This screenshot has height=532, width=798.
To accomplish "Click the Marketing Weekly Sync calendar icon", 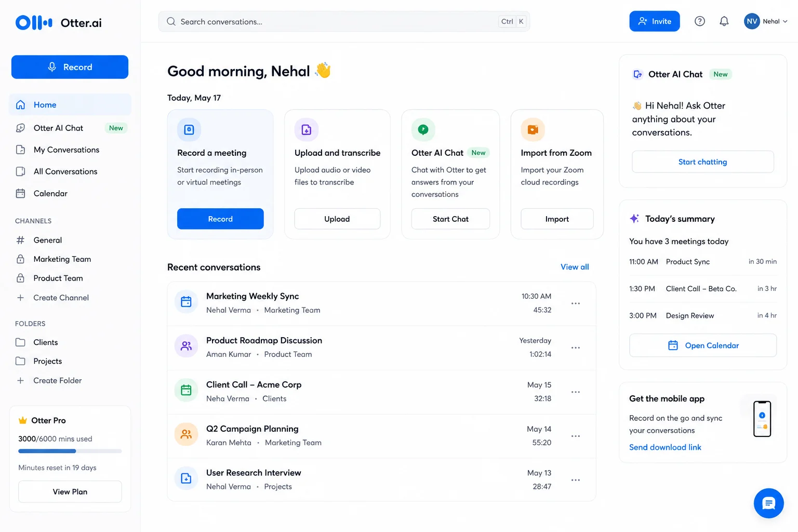I will point(186,301).
